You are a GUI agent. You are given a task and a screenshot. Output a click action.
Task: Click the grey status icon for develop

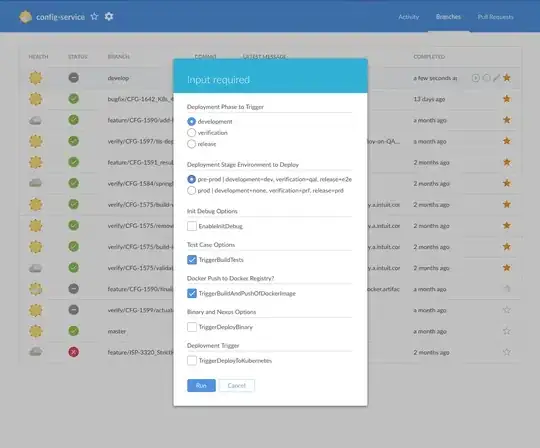[x=73, y=77]
